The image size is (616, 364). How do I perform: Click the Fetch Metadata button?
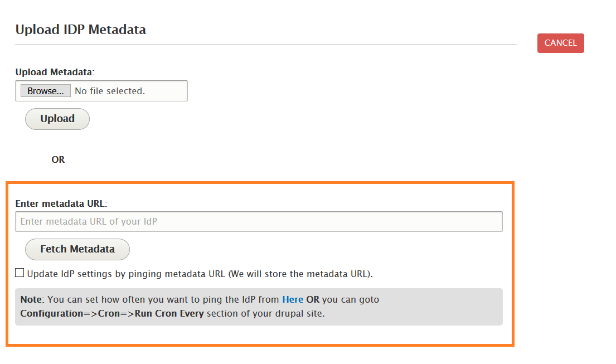[77, 249]
